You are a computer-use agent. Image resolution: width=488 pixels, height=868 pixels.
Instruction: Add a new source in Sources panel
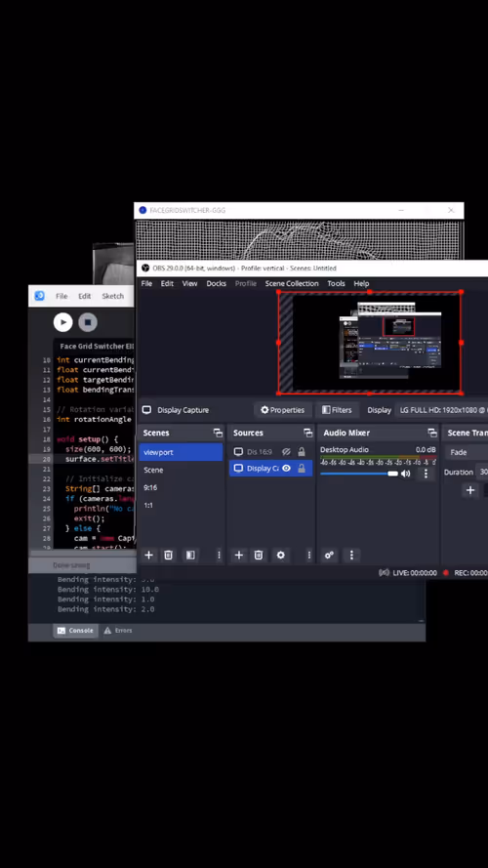238,555
